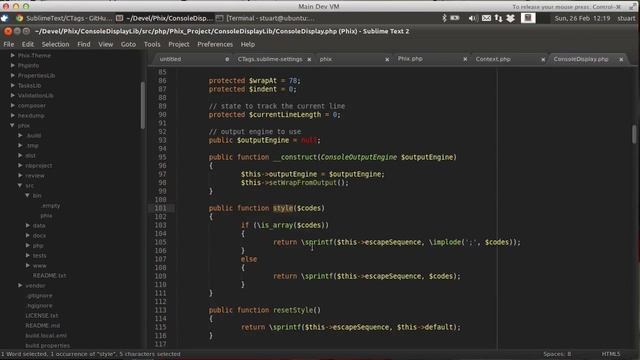640x360 pixels.
Task: Open the Terminal taskbar window
Action: tap(266, 18)
